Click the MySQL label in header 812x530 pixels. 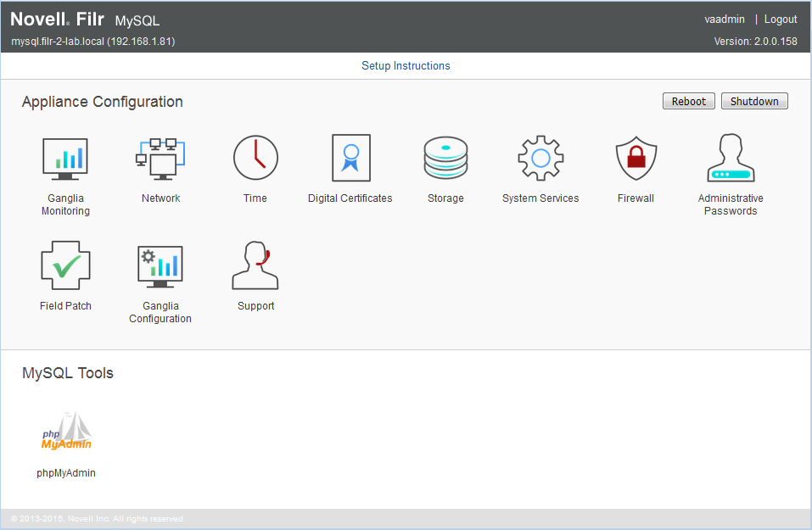coord(137,20)
